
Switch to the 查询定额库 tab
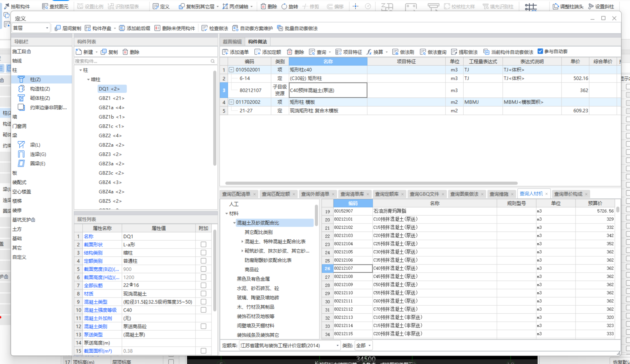387,194
